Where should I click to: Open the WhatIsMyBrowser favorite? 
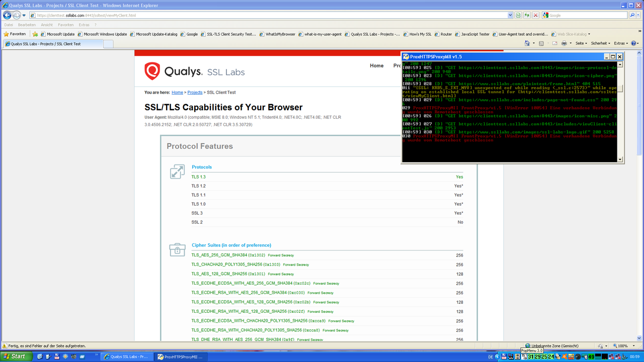277,34
